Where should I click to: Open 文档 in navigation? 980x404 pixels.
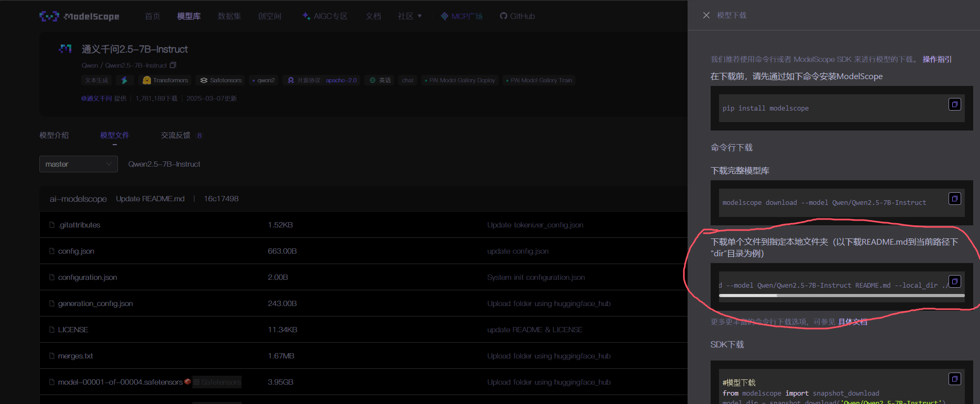(373, 16)
